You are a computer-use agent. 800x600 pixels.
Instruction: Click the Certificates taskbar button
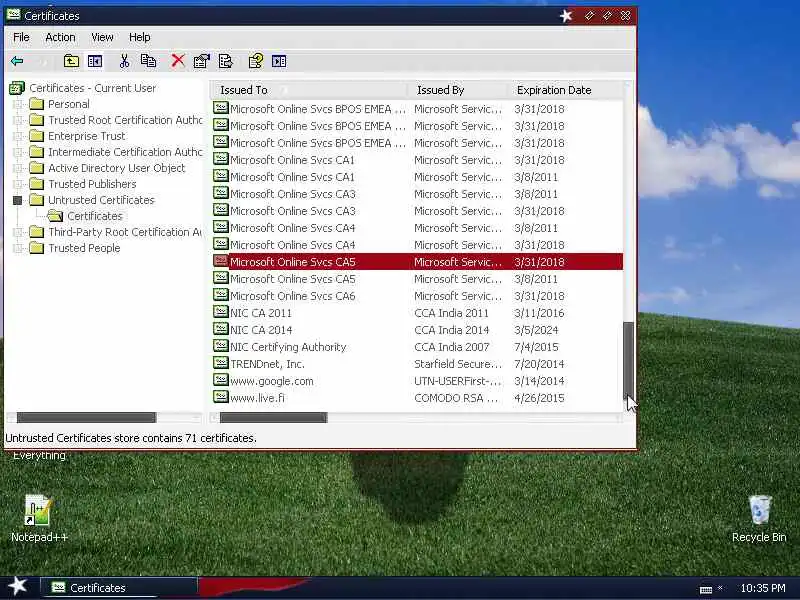tap(118, 588)
